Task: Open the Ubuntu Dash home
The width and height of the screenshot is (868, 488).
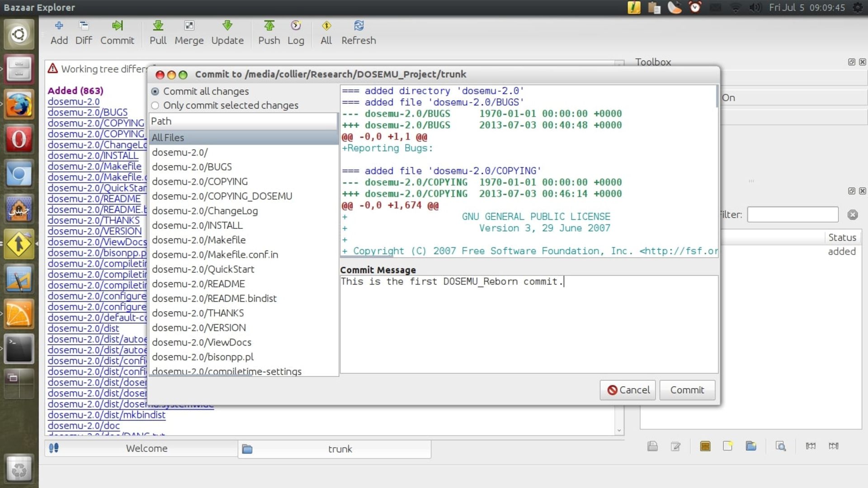Action: tap(19, 34)
